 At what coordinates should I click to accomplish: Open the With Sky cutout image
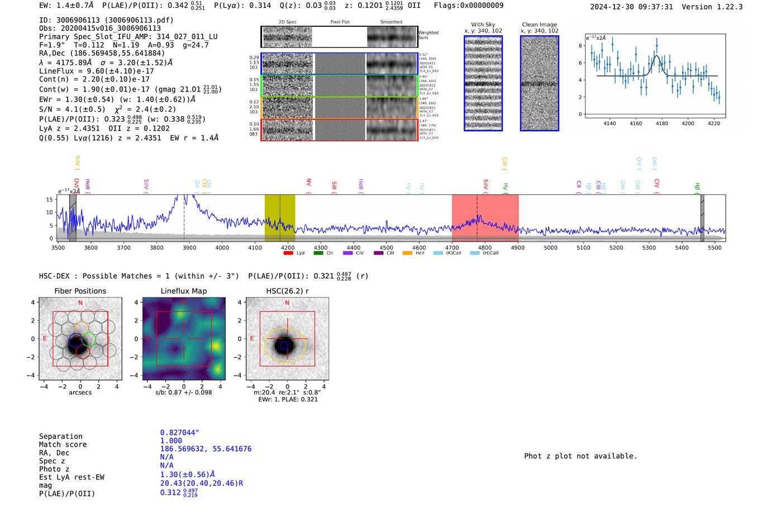(x=483, y=83)
